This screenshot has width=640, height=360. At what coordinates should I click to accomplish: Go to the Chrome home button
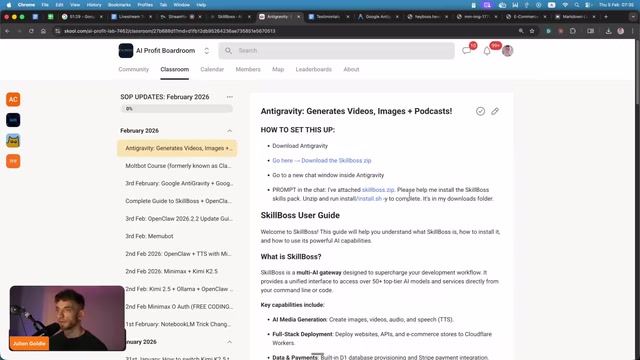click(x=43, y=31)
